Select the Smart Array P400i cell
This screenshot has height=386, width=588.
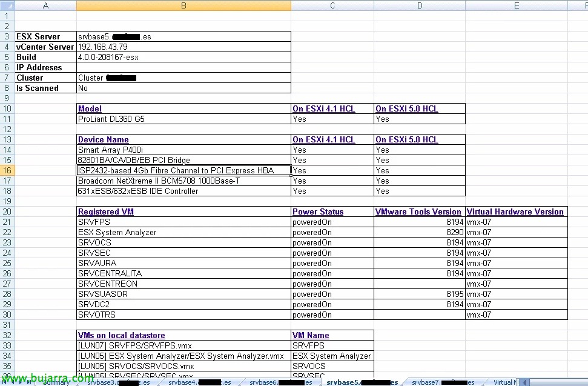pyautogui.click(x=183, y=150)
